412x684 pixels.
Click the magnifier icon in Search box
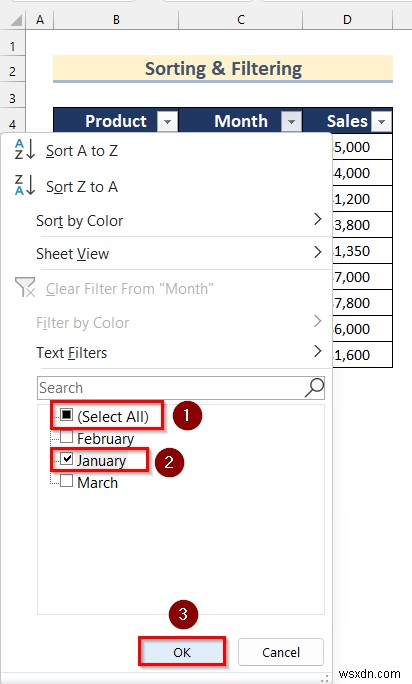coord(314,387)
